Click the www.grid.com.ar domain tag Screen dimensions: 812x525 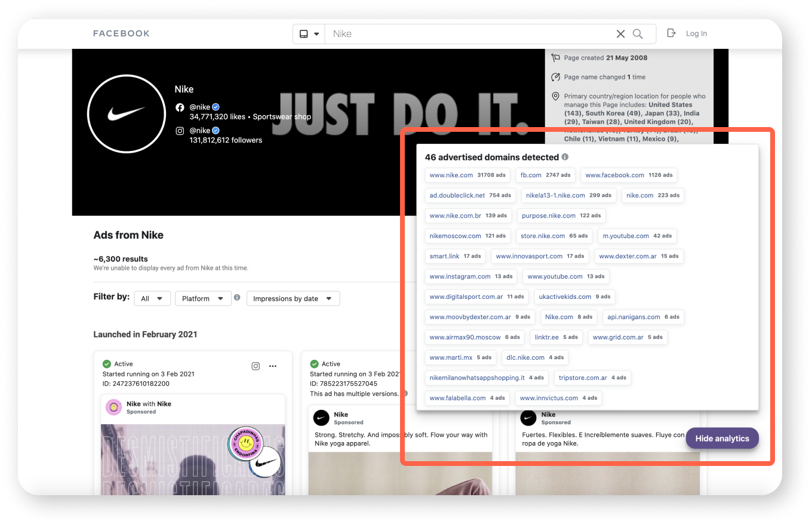click(x=628, y=338)
